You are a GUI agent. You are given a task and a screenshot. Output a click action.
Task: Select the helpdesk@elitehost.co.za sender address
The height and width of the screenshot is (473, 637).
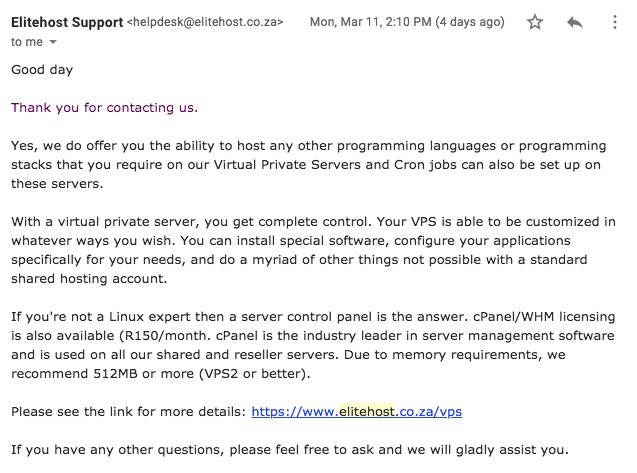pos(205,22)
